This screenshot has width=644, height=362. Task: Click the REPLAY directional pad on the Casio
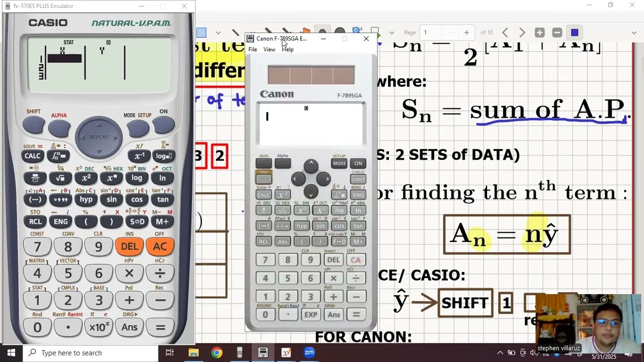click(x=99, y=137)
